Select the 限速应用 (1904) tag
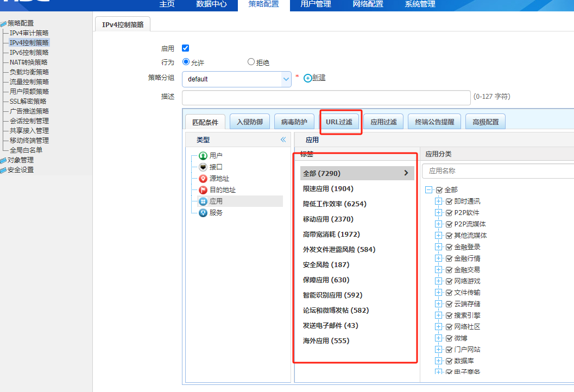The width and height of the screenshot is (574, 392). pyautogui.click(x=328, y=188)
